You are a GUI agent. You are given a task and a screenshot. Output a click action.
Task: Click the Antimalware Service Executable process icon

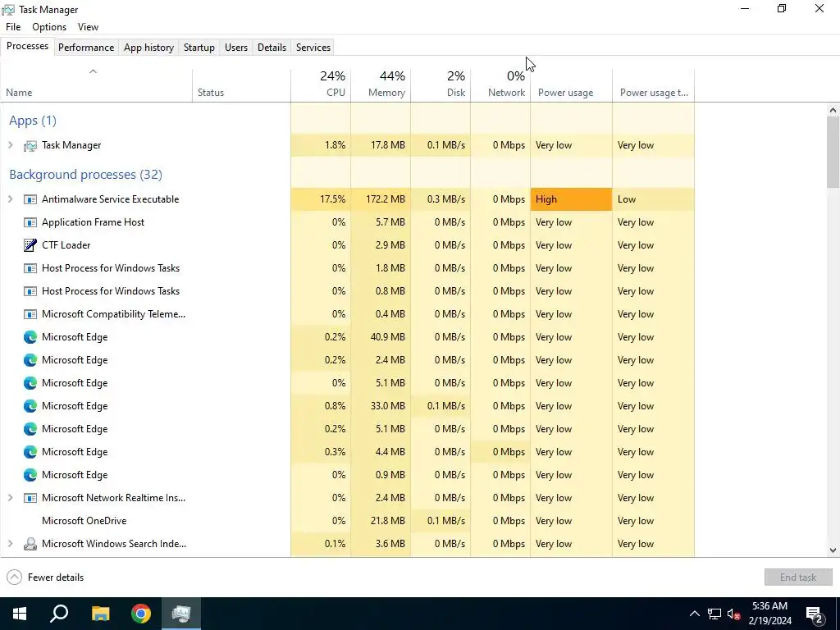click(x=30, y=199)
